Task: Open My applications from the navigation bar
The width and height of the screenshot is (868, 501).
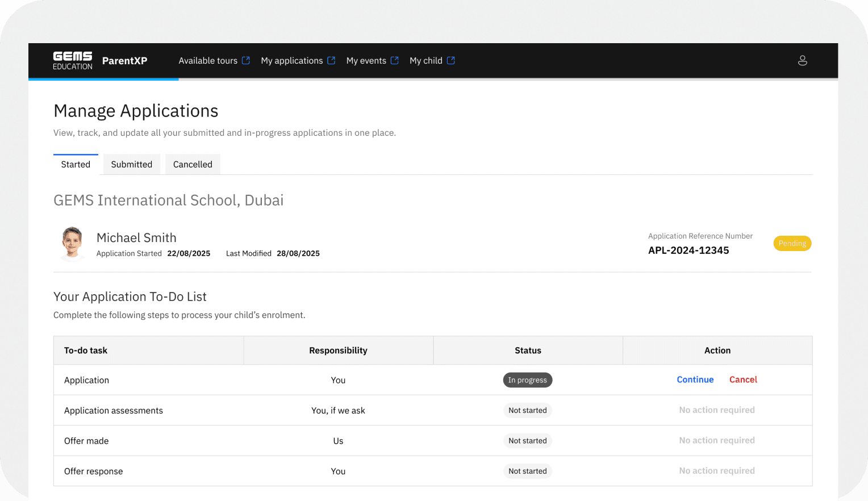Action: pos(292,60)
